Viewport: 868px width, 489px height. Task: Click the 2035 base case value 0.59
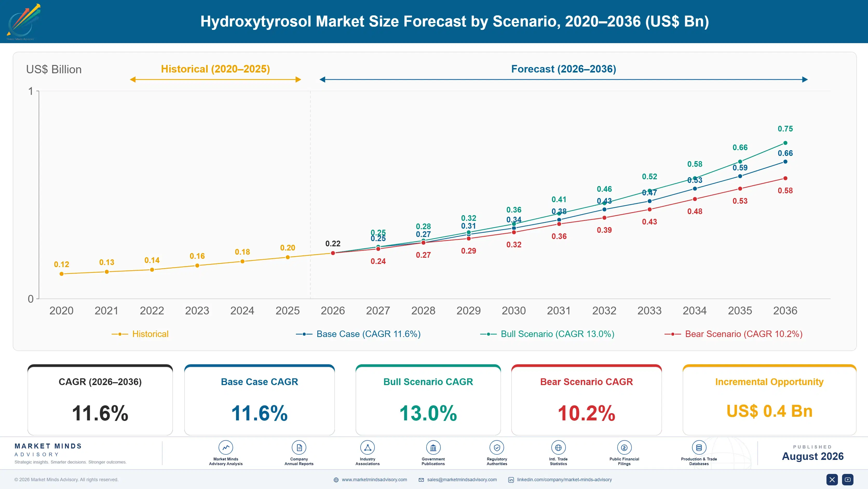740,168
